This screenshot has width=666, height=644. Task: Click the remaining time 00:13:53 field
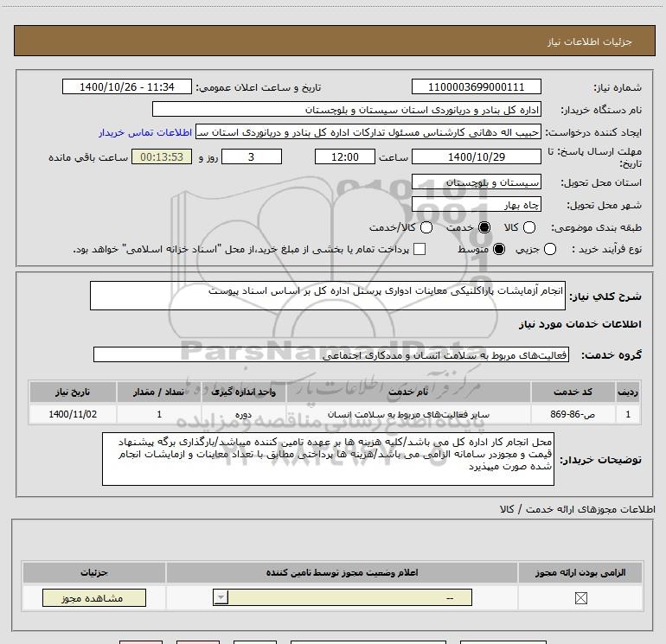[162, 156]
